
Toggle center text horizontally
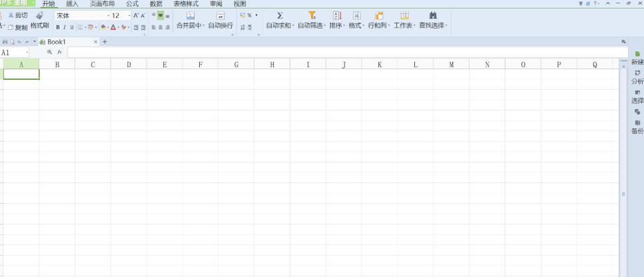(161, 27)
